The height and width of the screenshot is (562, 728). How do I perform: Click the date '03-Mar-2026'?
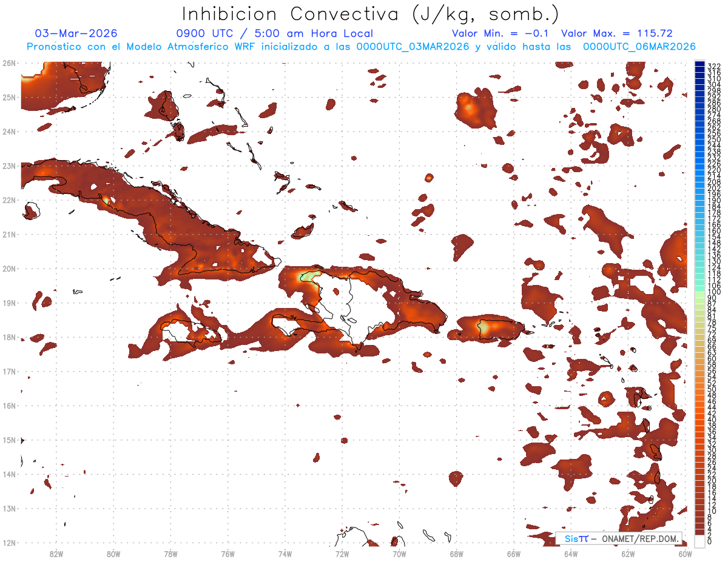(76, 33)
